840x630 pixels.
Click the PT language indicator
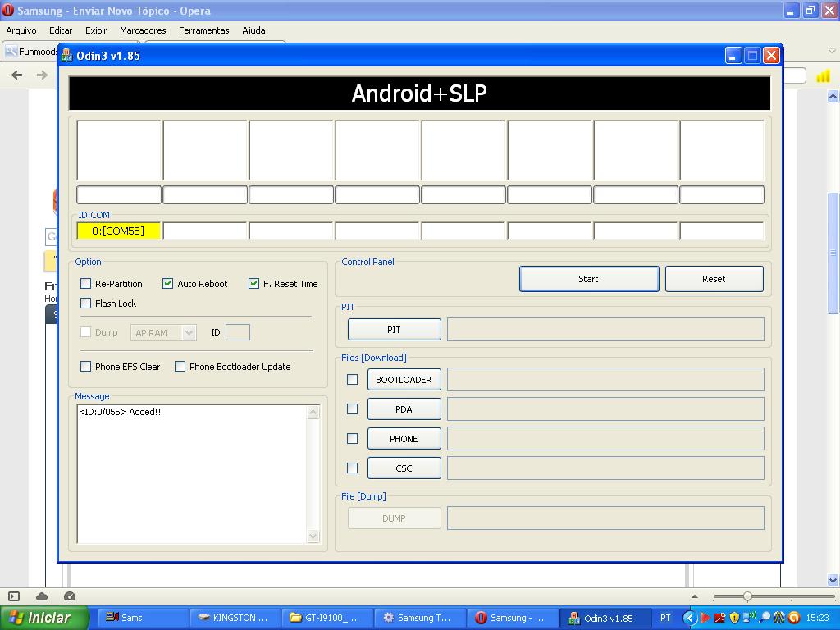click(x=665, y=618)
